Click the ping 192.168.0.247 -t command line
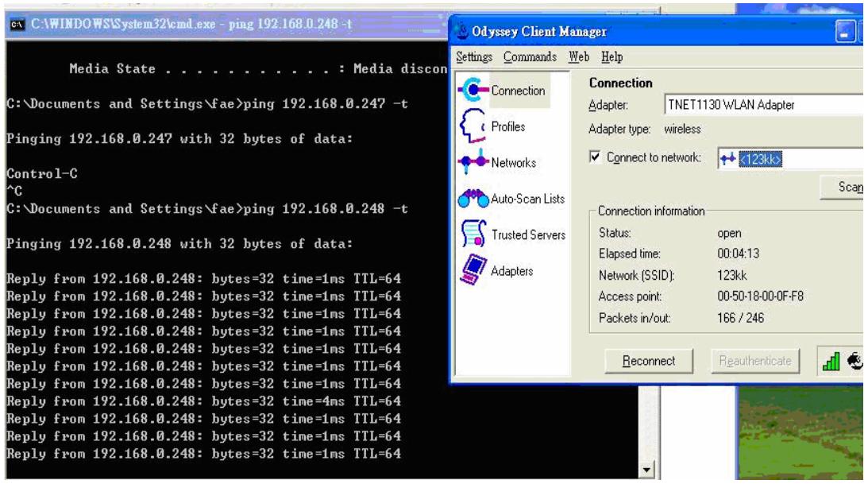 point(207,103)
